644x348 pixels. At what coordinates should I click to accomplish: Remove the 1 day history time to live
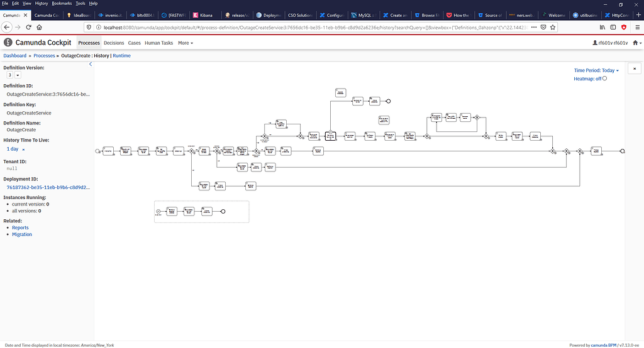tap(23, 150)
